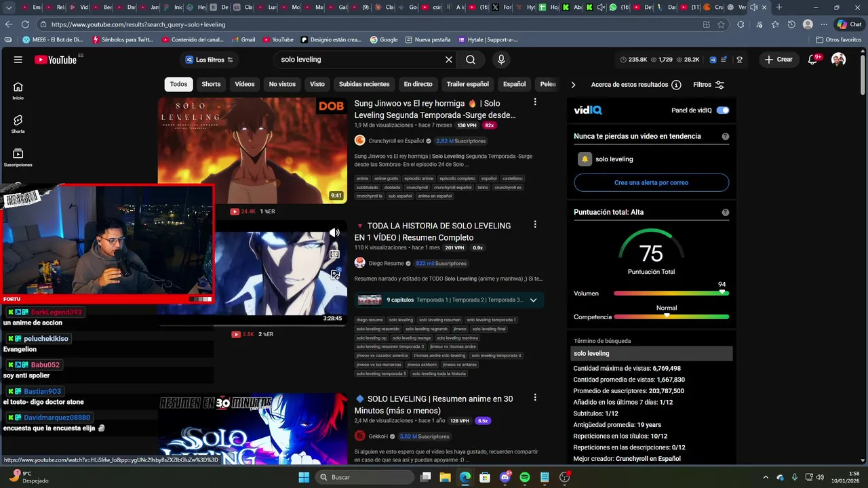Reload the page with refresh button
The width and height of the screenshot is (868, 488).
(25, 24)
